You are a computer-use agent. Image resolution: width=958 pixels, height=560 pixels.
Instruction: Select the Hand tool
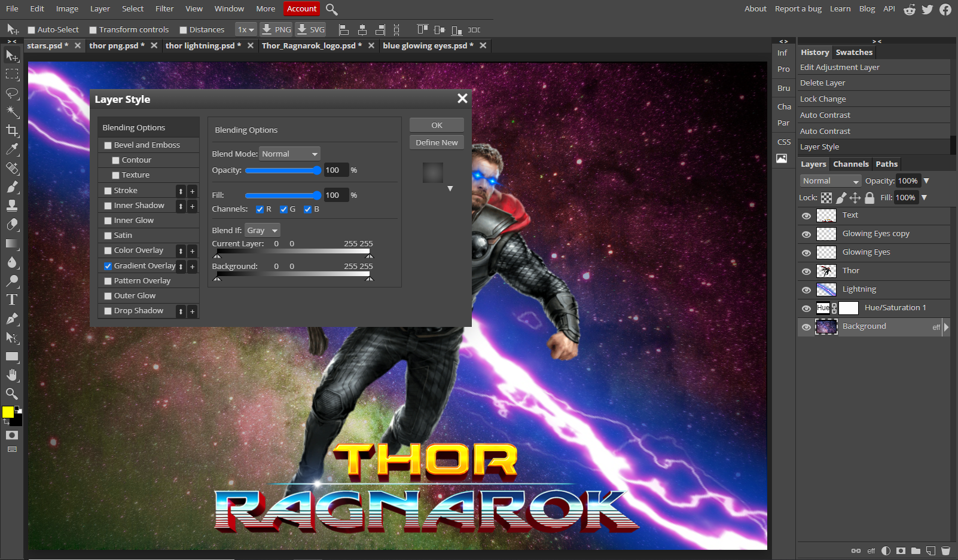click(x=12, y=375)
